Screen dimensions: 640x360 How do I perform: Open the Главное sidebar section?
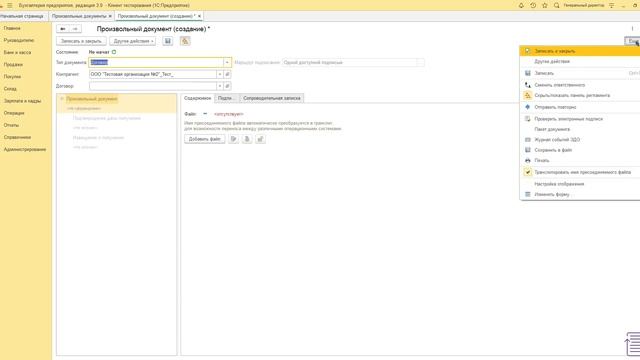click(12, 28)
